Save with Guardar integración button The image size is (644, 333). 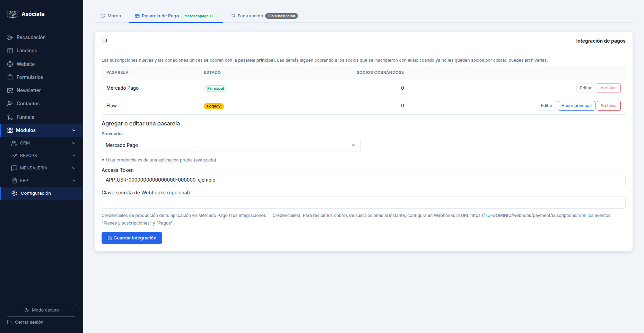click(x=132, y=238)
